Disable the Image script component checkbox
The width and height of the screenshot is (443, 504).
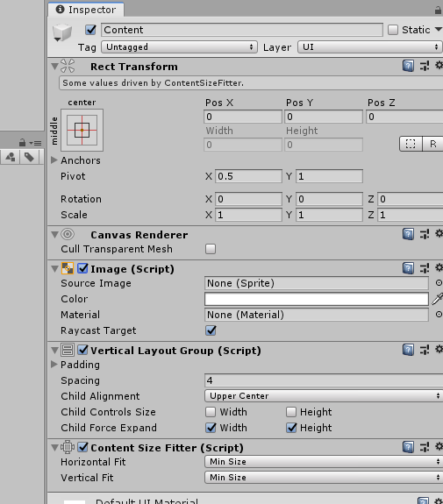point(82,268)
